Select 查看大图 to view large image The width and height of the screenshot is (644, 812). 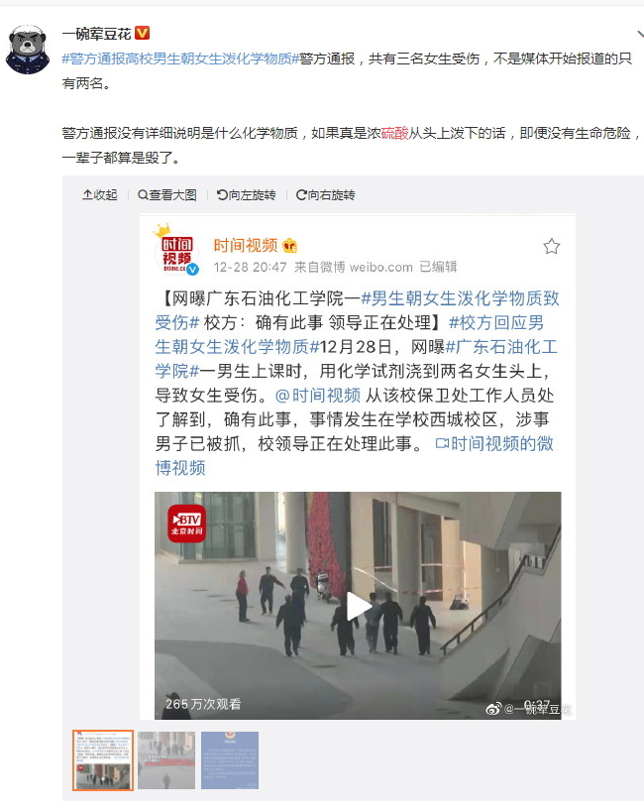167,194
